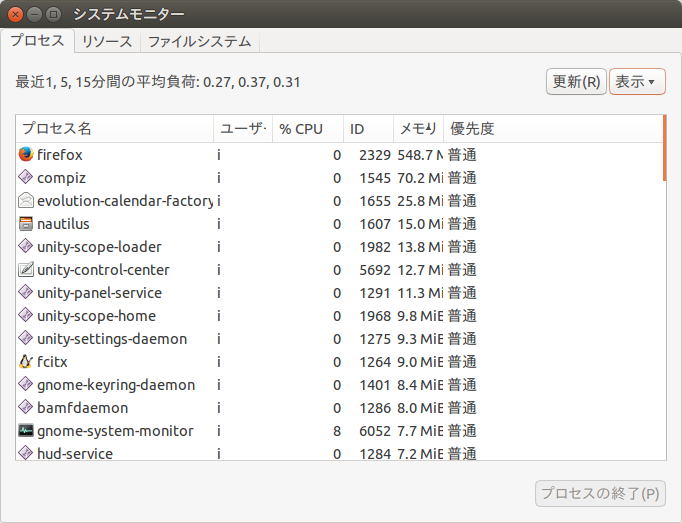
Task: Select the firefox process name
Action: tap(60, 155)
